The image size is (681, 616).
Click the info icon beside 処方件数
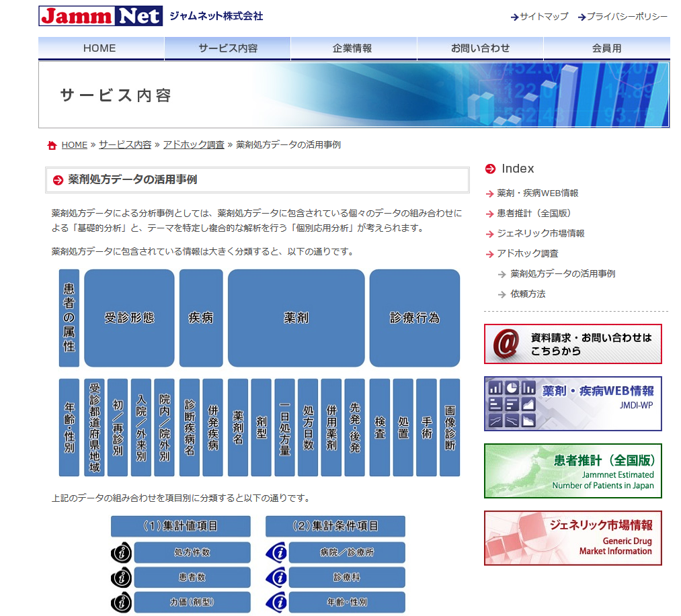(121, 553)
